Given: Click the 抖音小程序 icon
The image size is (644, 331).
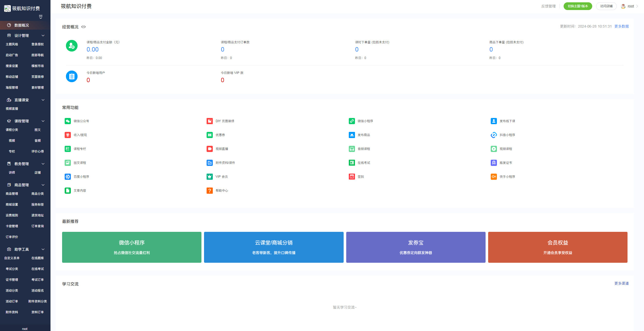Looking at the screenshot, I should [x=494, y=135].
